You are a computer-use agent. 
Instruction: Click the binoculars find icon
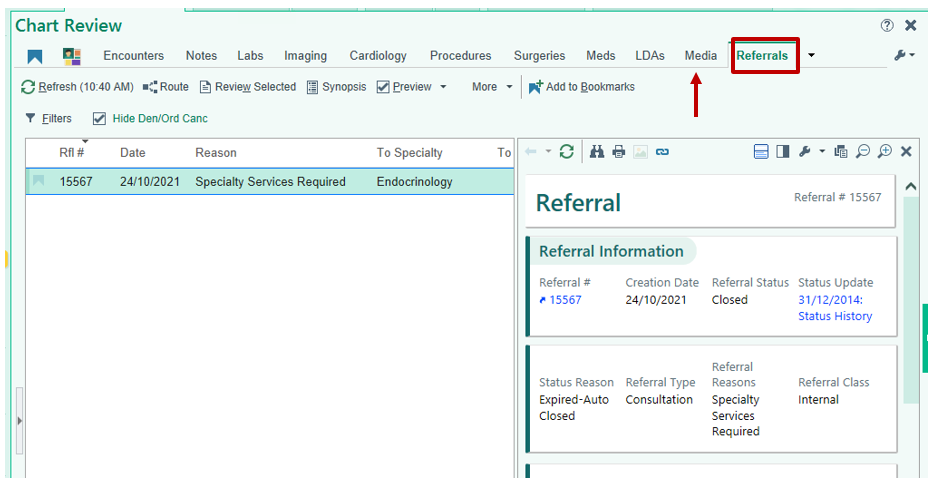click(x=596, y=152)
